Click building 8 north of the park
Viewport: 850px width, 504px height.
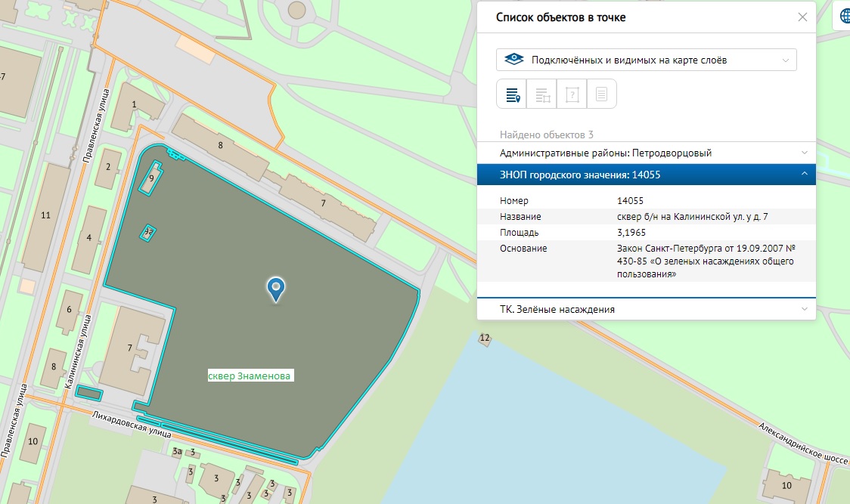220,145
